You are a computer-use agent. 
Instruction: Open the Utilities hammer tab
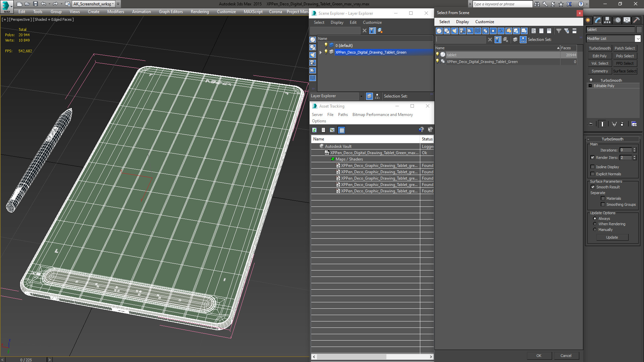click(636, 20)
